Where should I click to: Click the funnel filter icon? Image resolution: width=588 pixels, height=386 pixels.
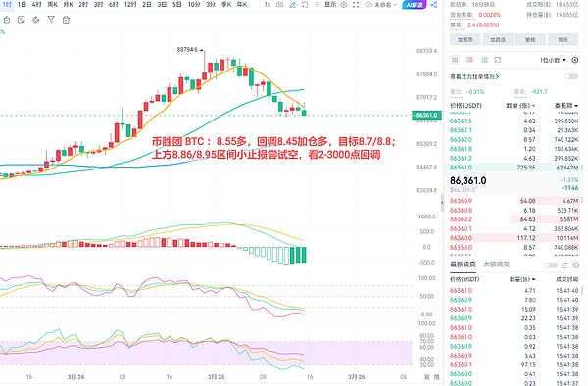51,20
